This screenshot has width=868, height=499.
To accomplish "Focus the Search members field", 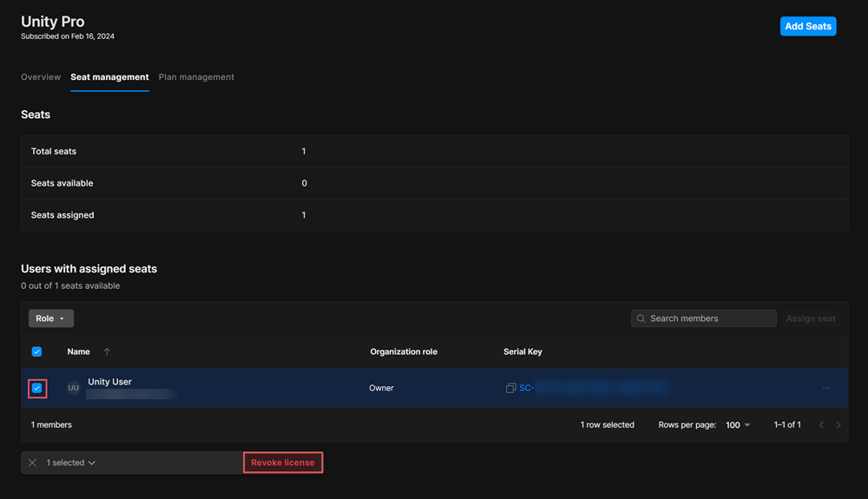I will click(704, 318).
